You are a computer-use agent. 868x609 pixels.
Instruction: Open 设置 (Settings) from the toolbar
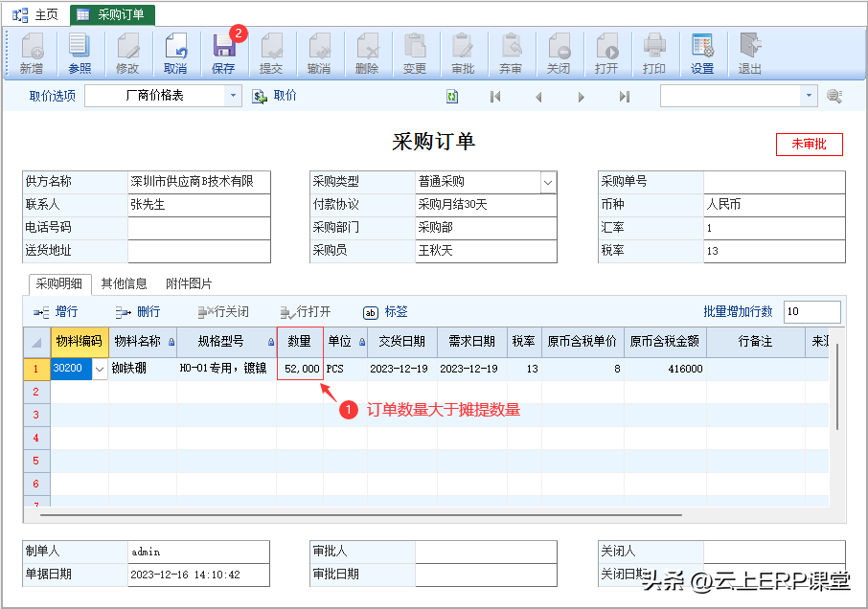[x=702, y=54]
